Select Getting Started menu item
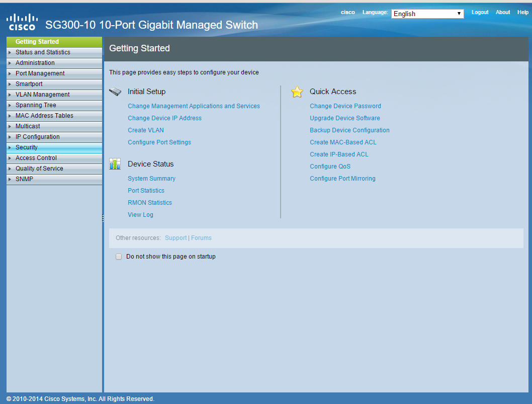 tap(54, 42)
